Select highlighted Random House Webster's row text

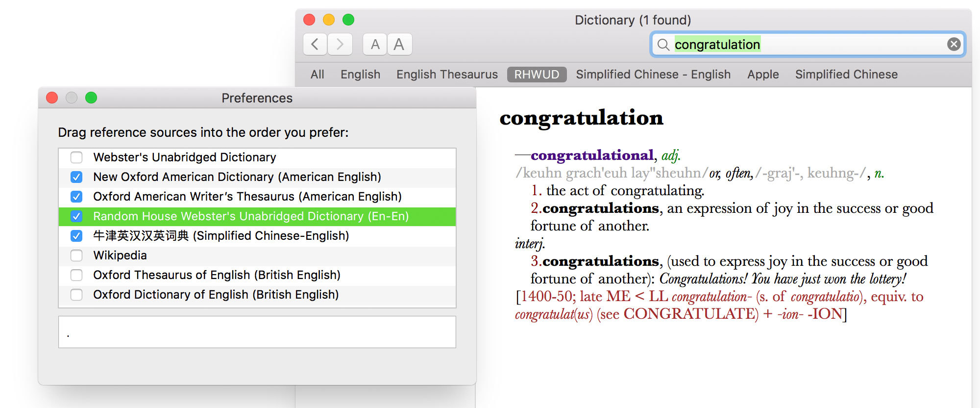point(251,216)
